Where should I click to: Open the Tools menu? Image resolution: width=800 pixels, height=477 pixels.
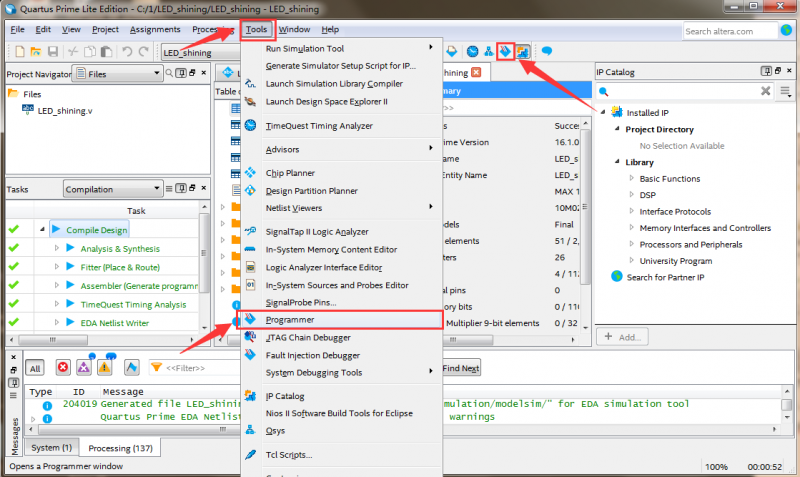(x=257, y=30)
